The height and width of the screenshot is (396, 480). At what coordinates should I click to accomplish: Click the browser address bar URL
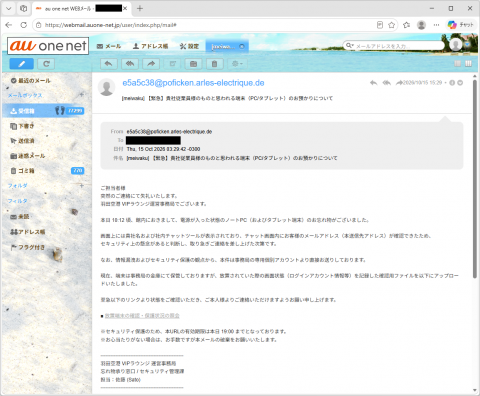pos(111,25)
